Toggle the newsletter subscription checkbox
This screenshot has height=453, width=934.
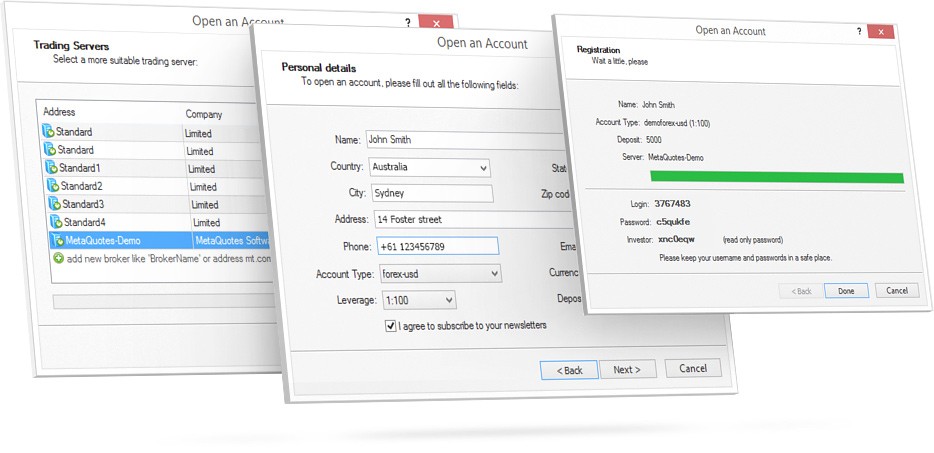[x=391, y=326]
